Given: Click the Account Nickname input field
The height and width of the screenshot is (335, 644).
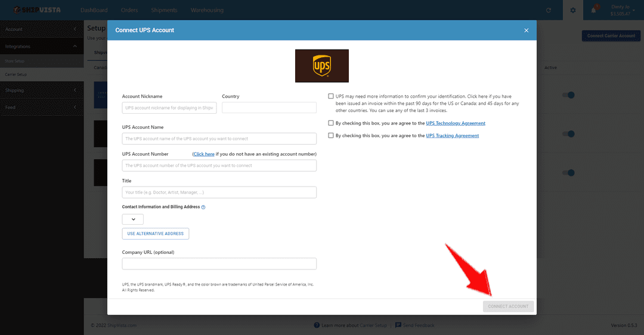Looking at the screenshot, I should (169, 107).
